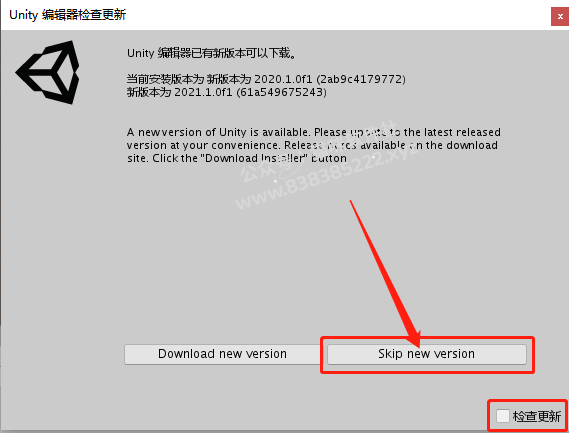Click the 当前安装版本为 line of text
Screen dimensions: 569x433
tap(266, 79)
